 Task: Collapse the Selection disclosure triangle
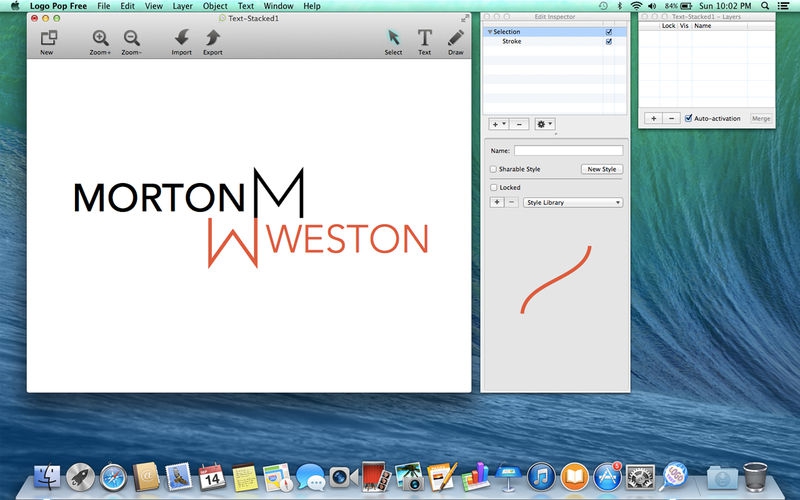coord(490,32)
